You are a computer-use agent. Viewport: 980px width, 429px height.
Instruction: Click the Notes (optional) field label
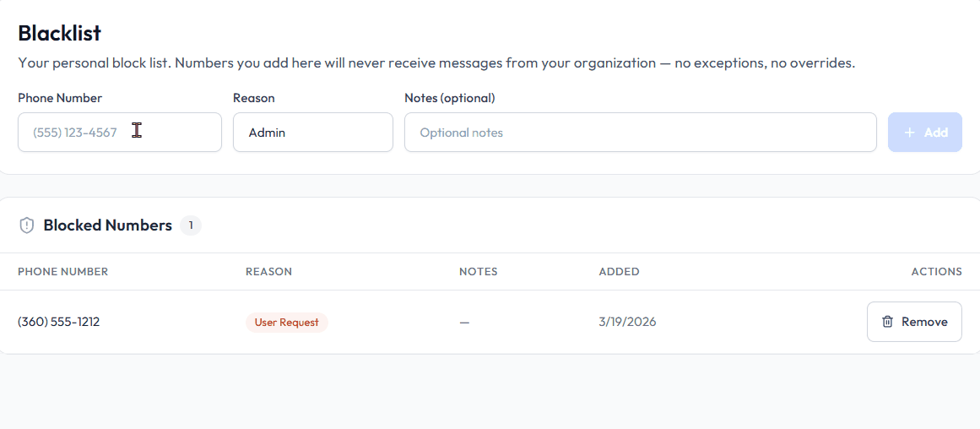(449, 98)
